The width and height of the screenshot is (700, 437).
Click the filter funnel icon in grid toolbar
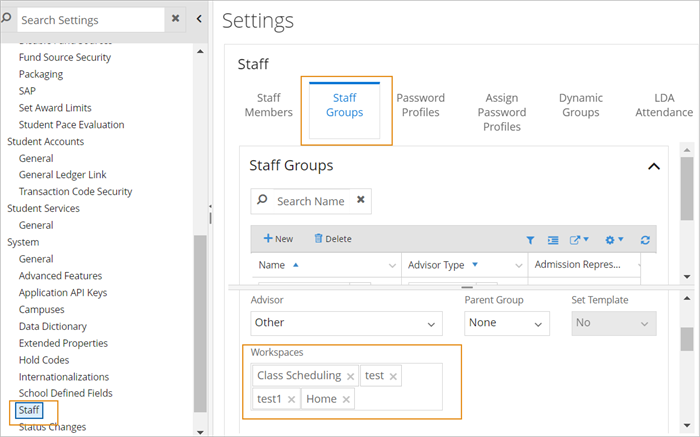click(530, 240)
